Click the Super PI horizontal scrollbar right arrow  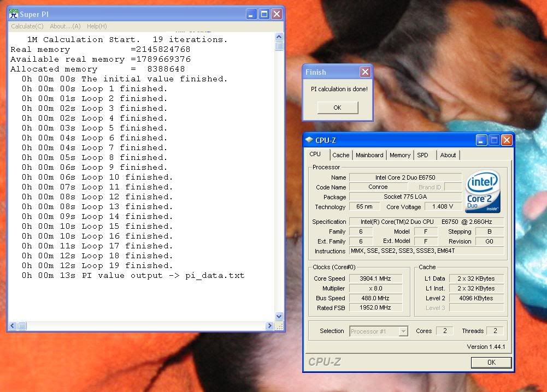click(269, 326)
